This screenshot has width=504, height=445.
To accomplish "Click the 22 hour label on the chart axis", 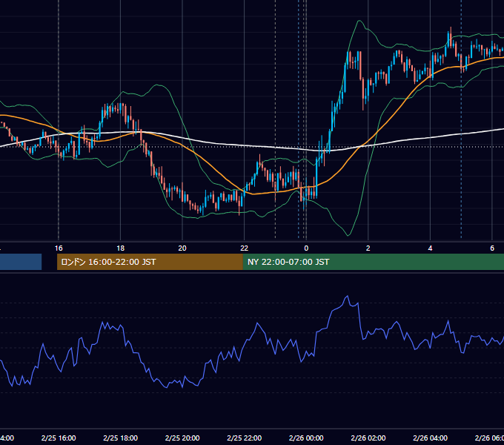I will (x=245, y=248).
